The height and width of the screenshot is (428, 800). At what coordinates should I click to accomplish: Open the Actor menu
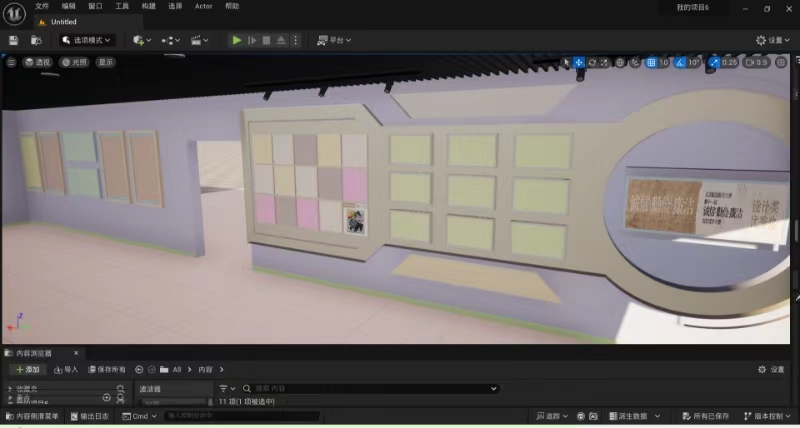[x=203, y=6]
